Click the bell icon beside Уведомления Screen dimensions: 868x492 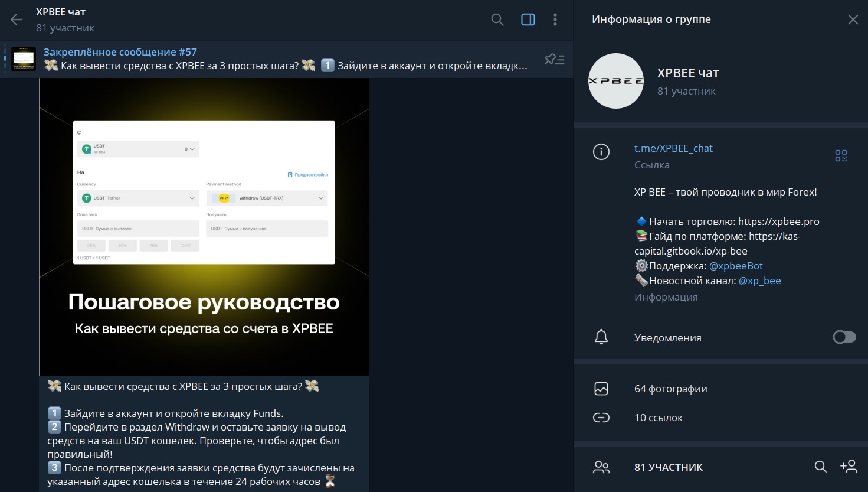(x=601, y=337)
